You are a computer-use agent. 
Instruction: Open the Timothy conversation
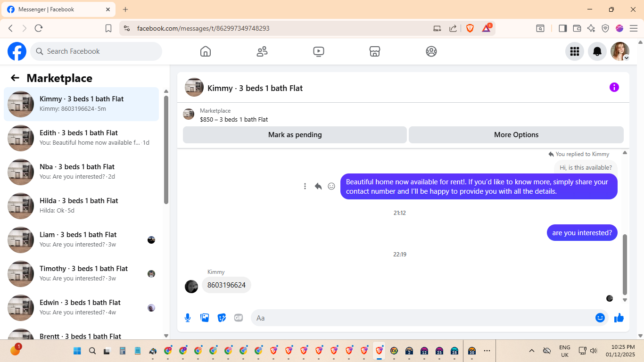81,274
